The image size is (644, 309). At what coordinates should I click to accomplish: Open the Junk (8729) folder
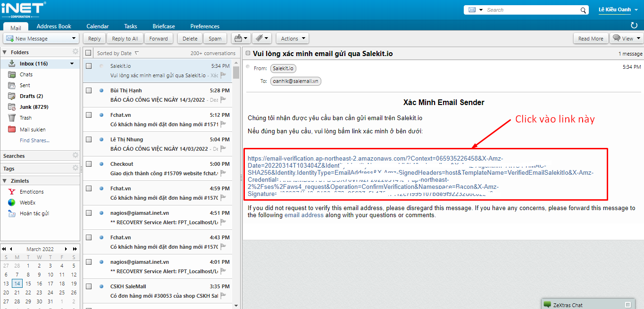click(x=34, y=107)
